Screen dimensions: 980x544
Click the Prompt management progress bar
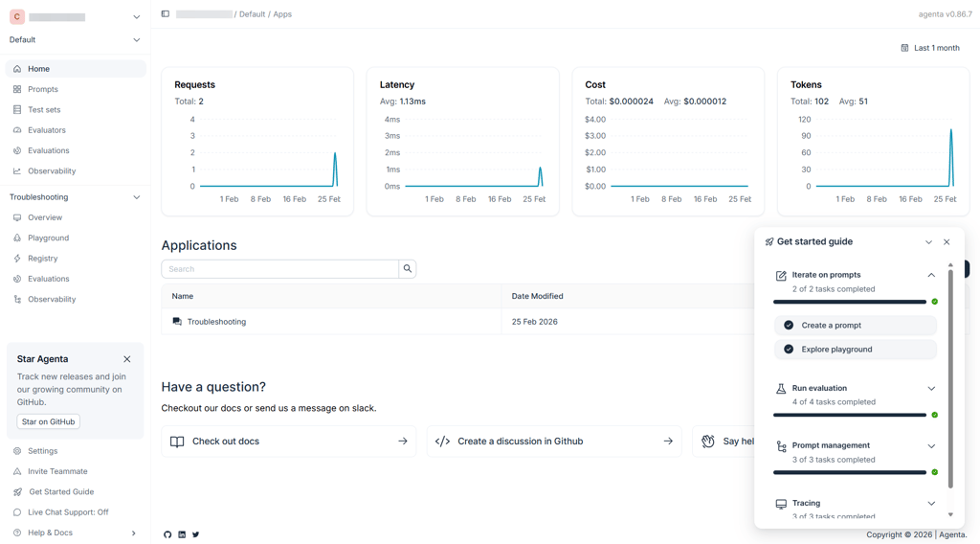pyautogui.click(x=850, y=473)
